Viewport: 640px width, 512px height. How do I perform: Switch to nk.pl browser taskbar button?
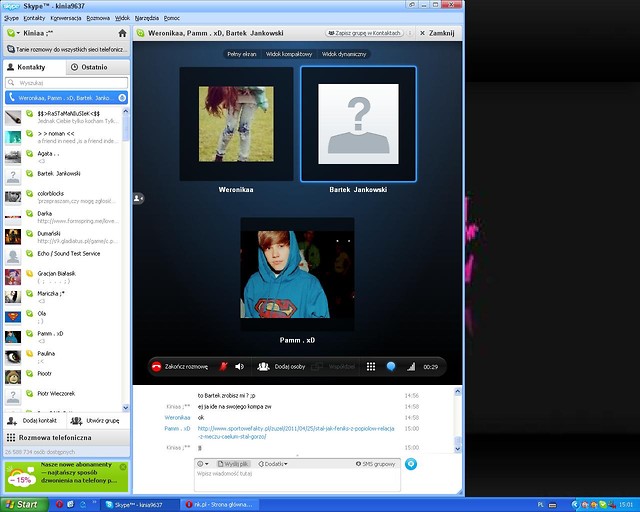220,505
